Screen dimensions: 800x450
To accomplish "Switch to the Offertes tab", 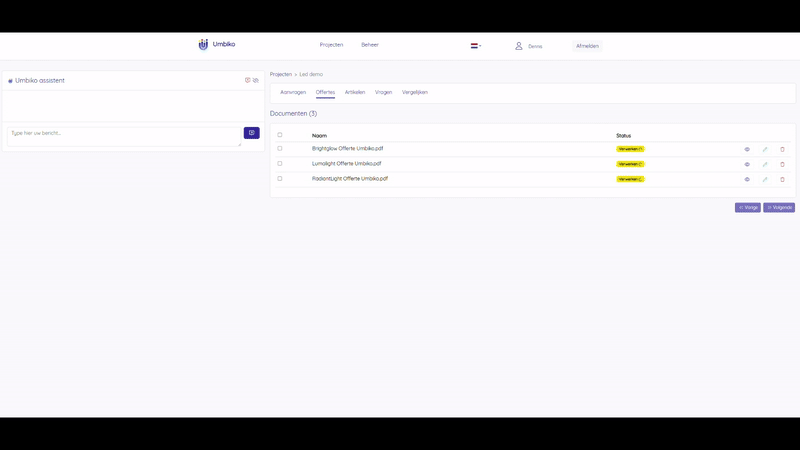I will click(x=326, y=92).
